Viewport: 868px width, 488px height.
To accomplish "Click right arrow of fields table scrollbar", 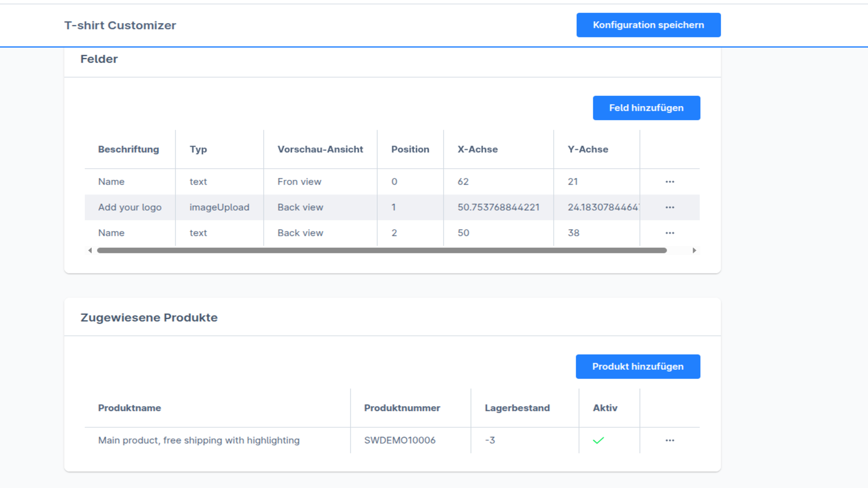I will tap(694, 250).
